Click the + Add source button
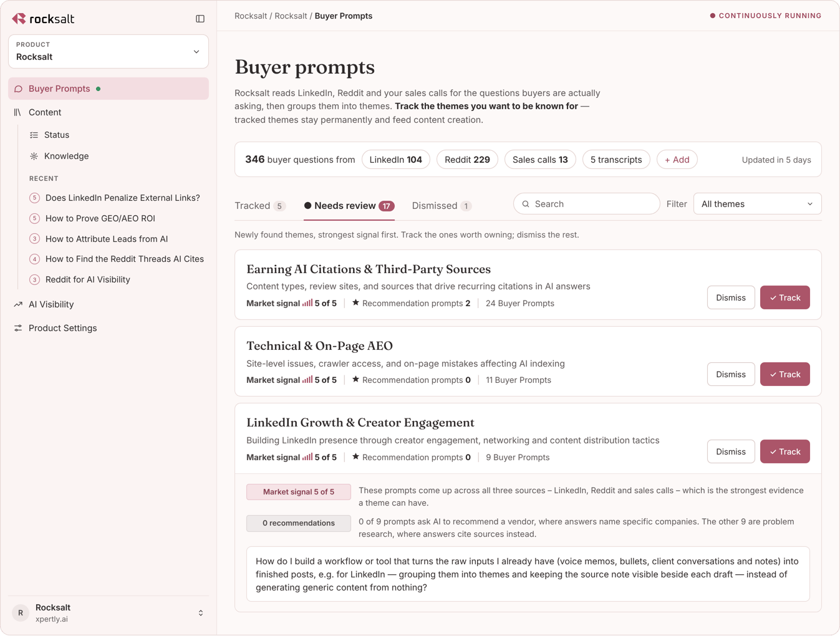The height and width of the screenshot is (636, 840). (677, 160)
